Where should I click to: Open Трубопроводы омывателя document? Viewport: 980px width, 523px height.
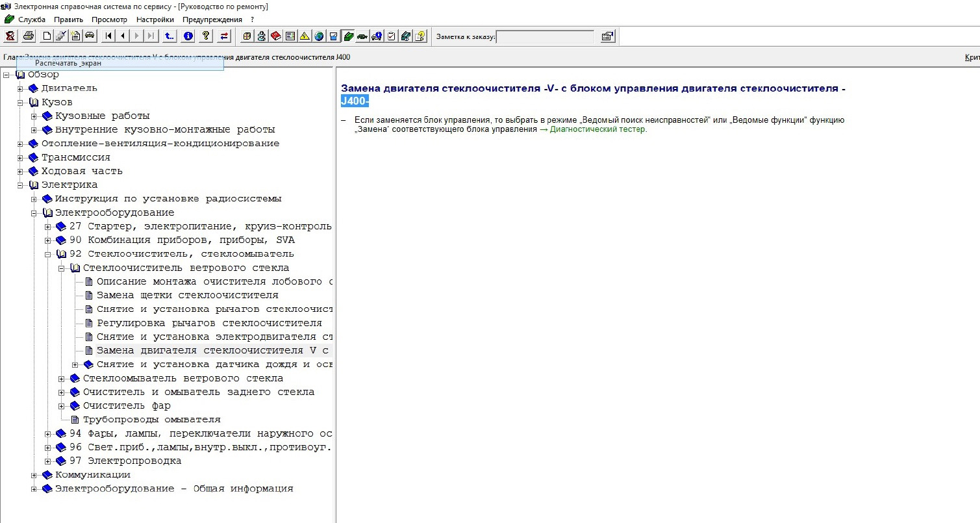pyautogui.click(x=152, y=420)
